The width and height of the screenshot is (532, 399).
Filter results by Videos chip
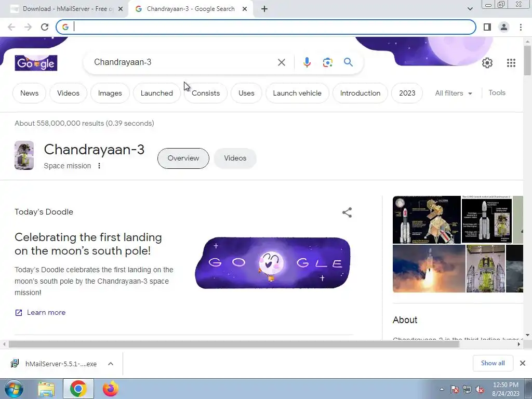tap(68, 93)
